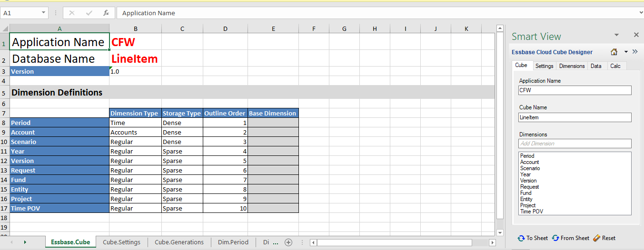Close the Smart View pane
This screenshot has width=644, height=250.
point(636,35)
